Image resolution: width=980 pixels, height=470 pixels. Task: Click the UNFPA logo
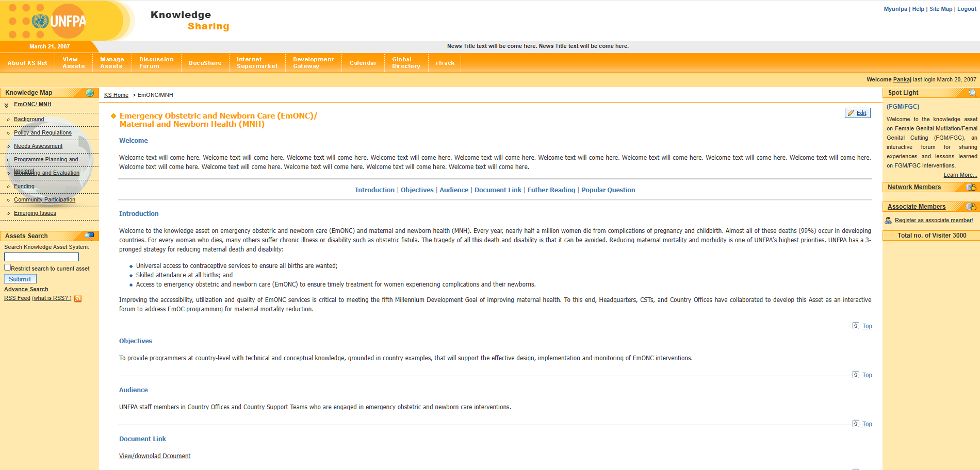tap(58, 21)
